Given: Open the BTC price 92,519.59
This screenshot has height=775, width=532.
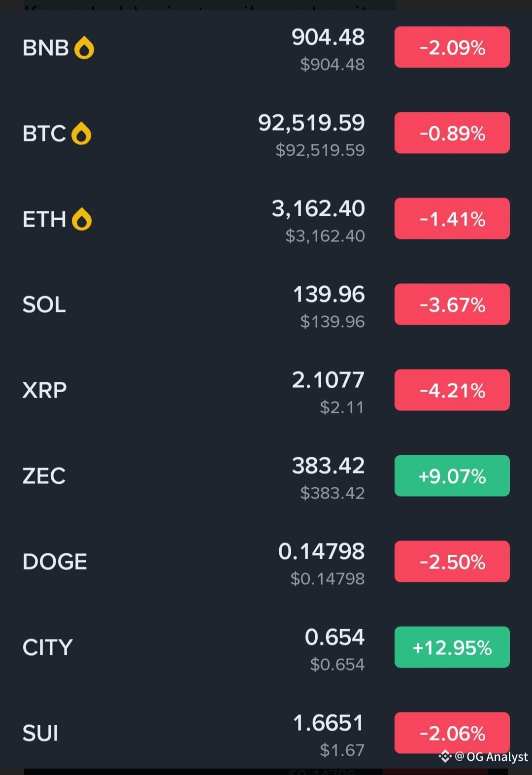Looking at the screenshot, I should tap(311, 123).
